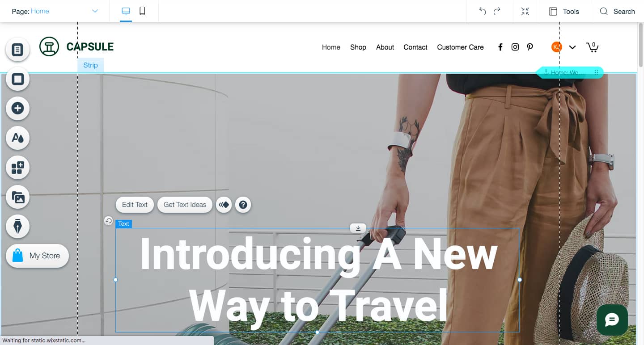Open the Page Home dropdown

[55, 11]
